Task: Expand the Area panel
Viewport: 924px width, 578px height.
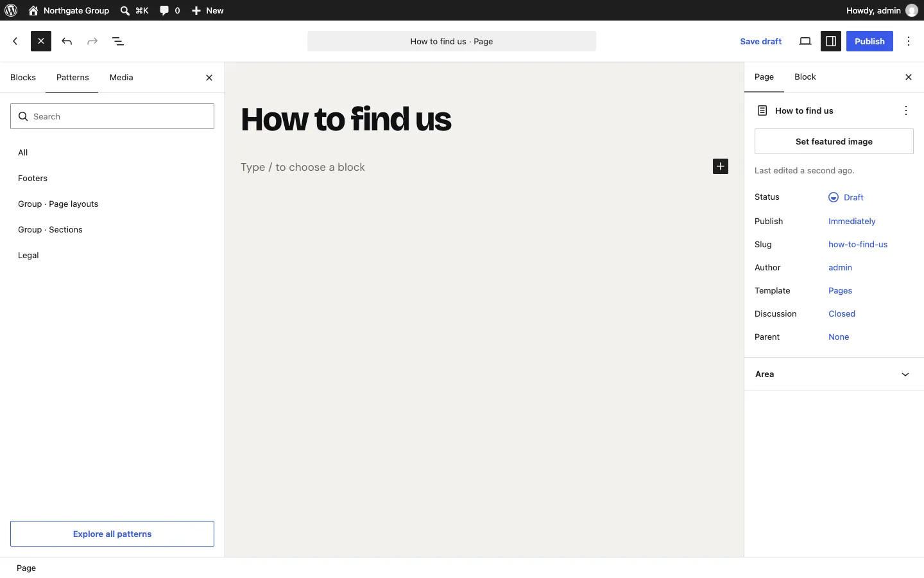Action: 834,374
